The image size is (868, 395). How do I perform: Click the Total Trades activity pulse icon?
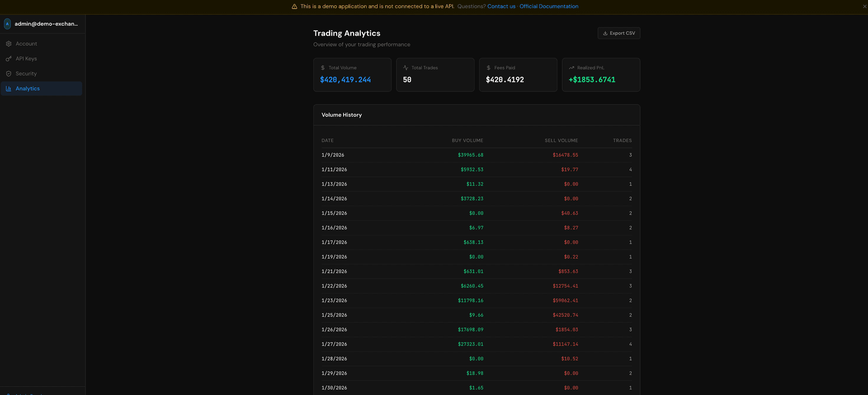(x=406, y=68)
